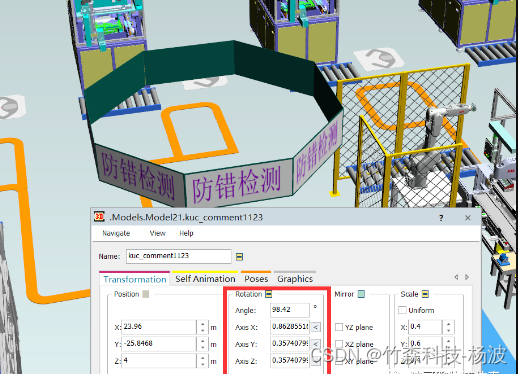Toggle the Mirror inheritance square
Screen dimensions: 523x374
coord(361,294)
